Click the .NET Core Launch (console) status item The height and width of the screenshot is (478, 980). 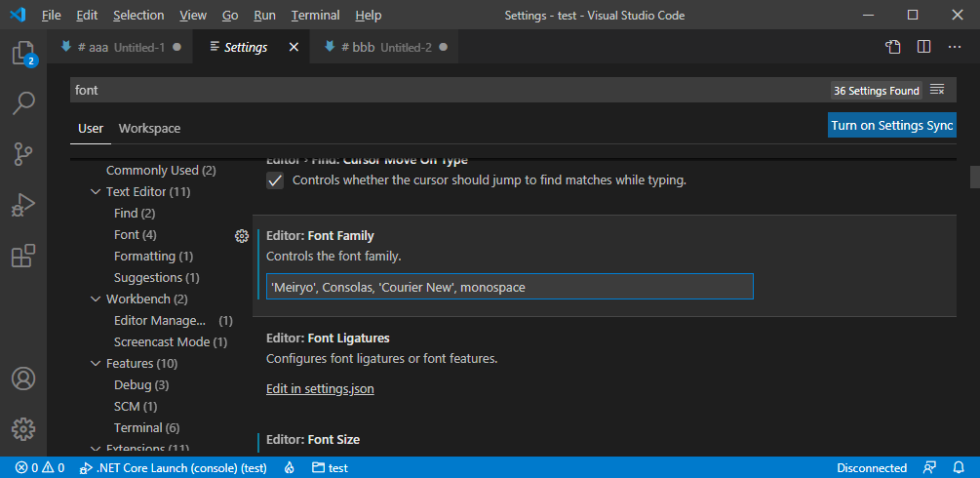pos(174,468)
